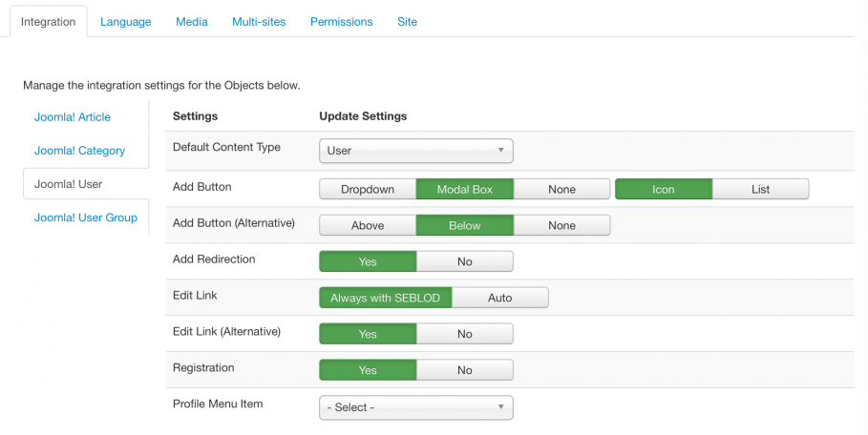Set Add Button (Alternative) to Above
This screenshot has height=435, width=868.
(368, 225)
